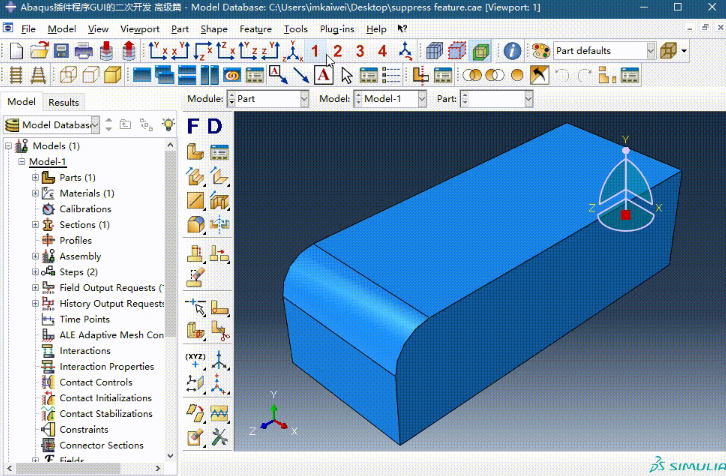Apply custom view number 3
The image size is (726, 476).
point(360,50)
